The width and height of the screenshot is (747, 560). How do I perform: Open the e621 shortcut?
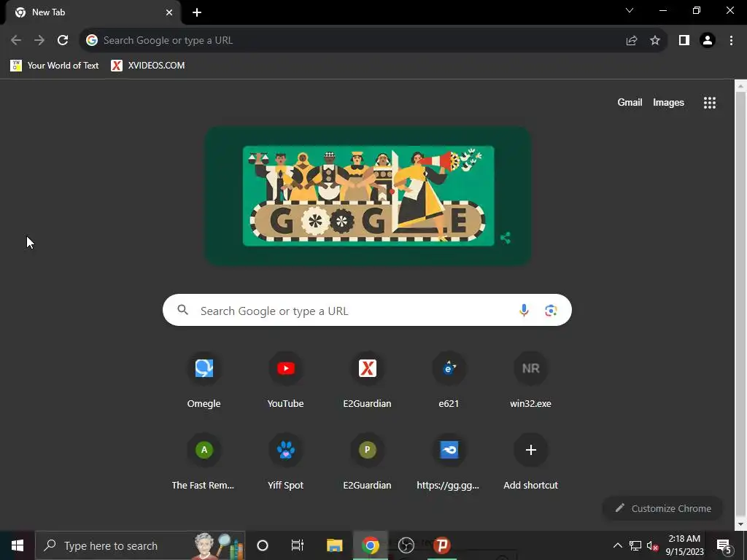coord(449,381)
